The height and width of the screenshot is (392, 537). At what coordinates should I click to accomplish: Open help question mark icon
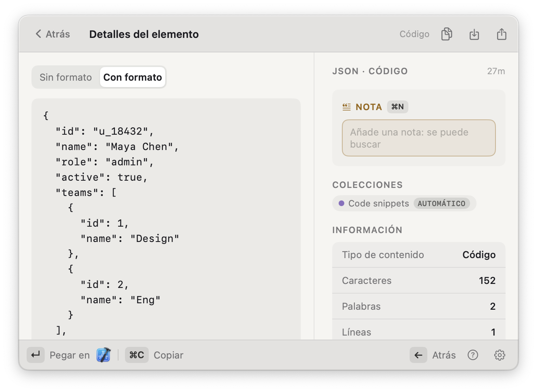pyautogui.click(x=473, y=355)
